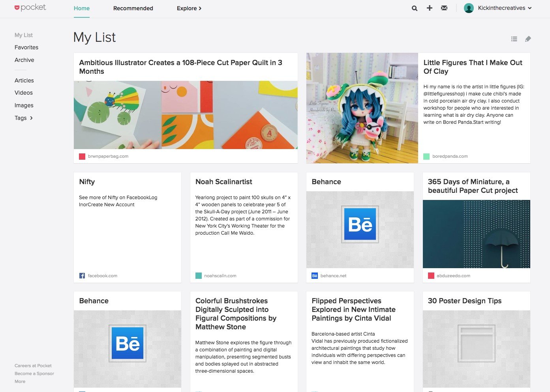Click 'Matthew Stone explores the figure' excerpt
550x392 pixels.
[x=243, y=357]
